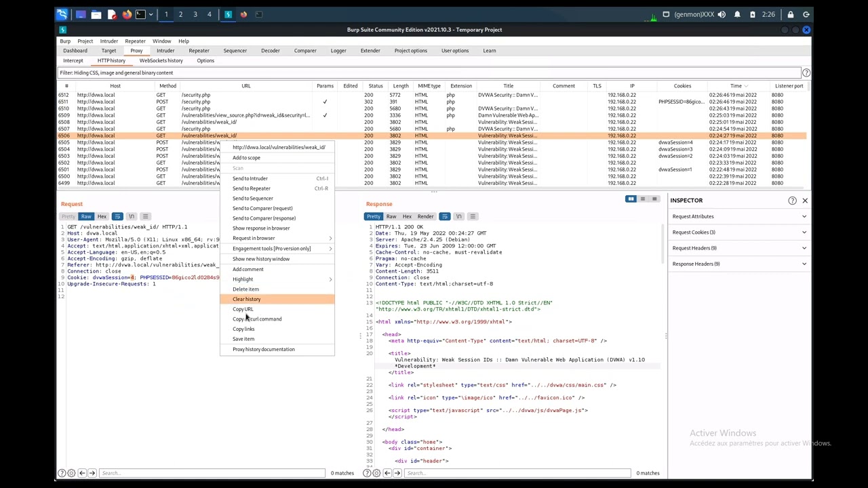Sort history by the Status column header
Image resolution: width=868 pixels, height=488 pixels.
click(376, 86)
